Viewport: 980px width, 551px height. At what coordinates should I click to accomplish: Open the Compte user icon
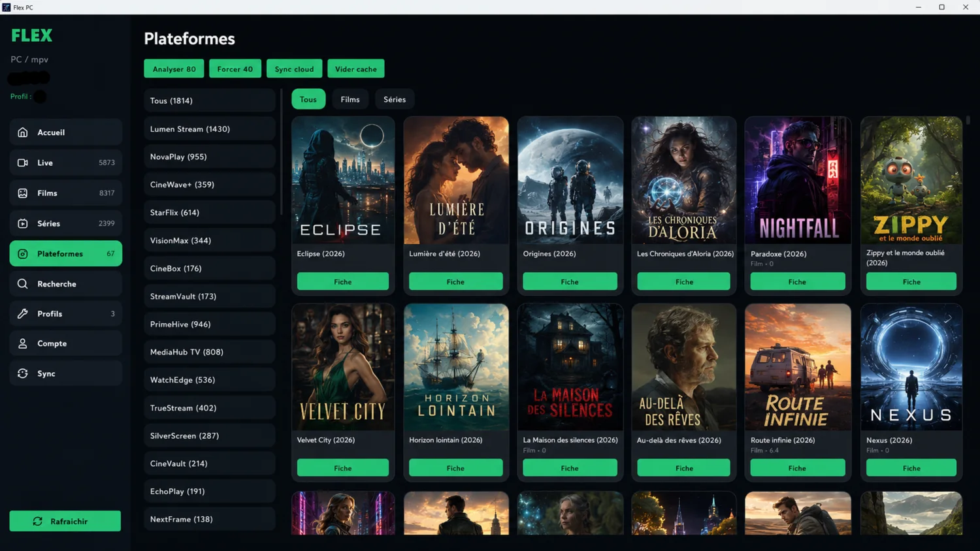tap(23, 343)
